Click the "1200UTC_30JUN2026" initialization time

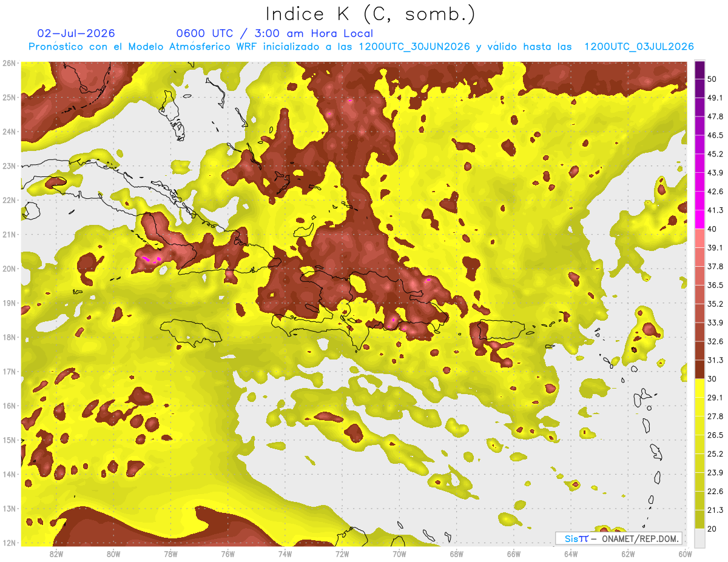[414, 47]
